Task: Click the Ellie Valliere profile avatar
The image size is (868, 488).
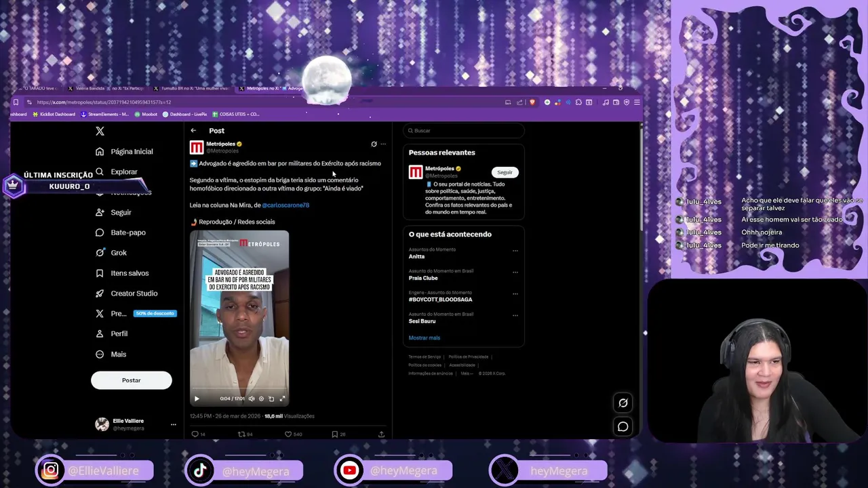Action: tap(102, 424)
